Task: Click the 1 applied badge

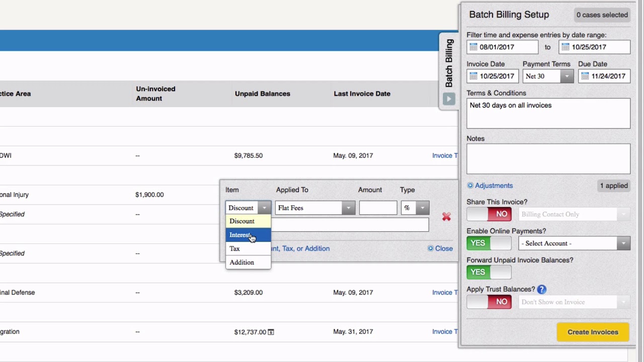Action: [614, 186]
